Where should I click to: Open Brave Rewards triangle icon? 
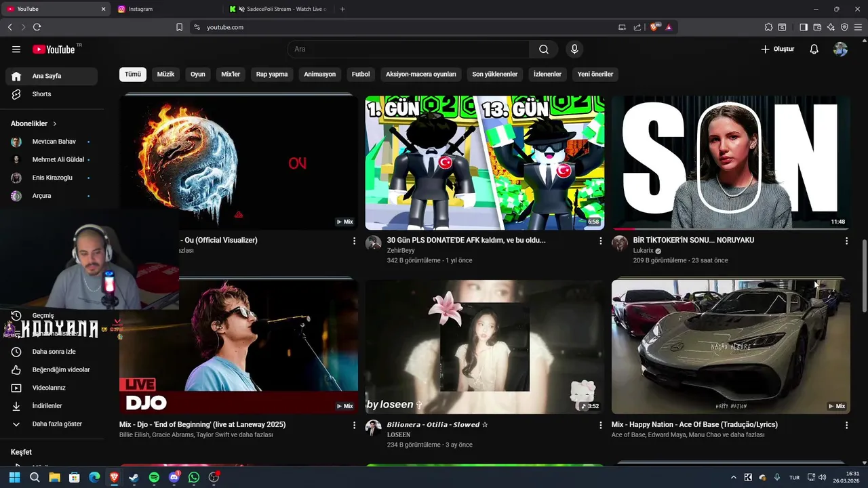pos(669,27)
